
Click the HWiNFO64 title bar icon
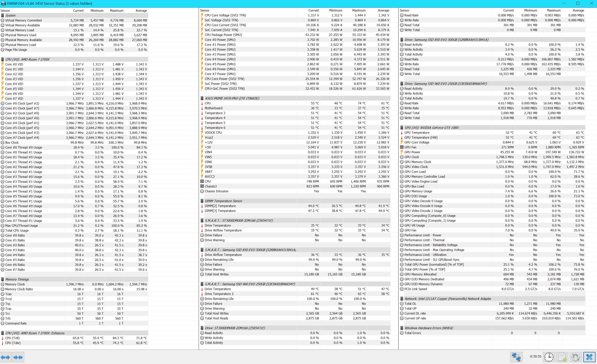coord(3,3)
